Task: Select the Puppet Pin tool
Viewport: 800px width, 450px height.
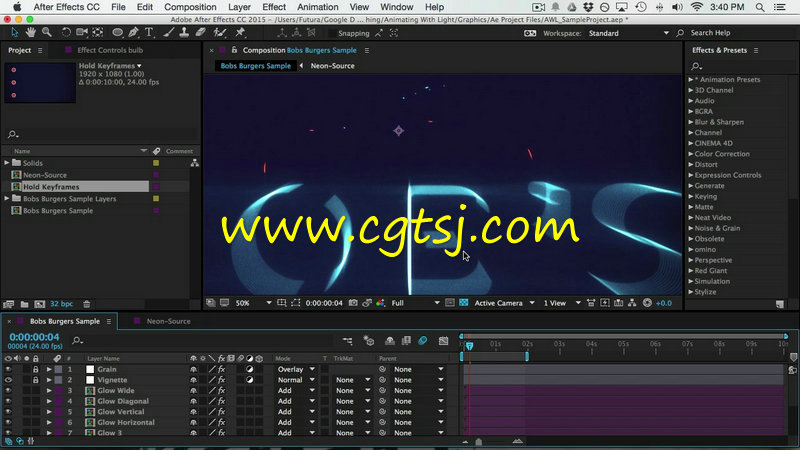Action: 240,33
